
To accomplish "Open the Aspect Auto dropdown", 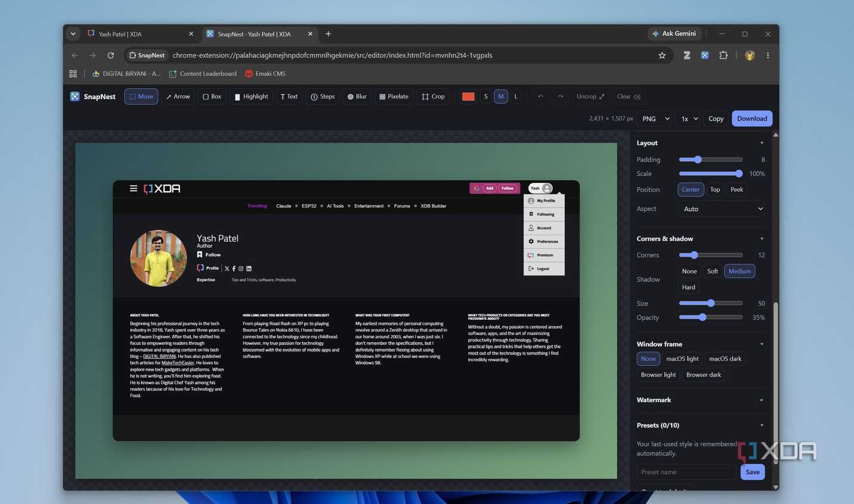I will [x=721, y=208].
